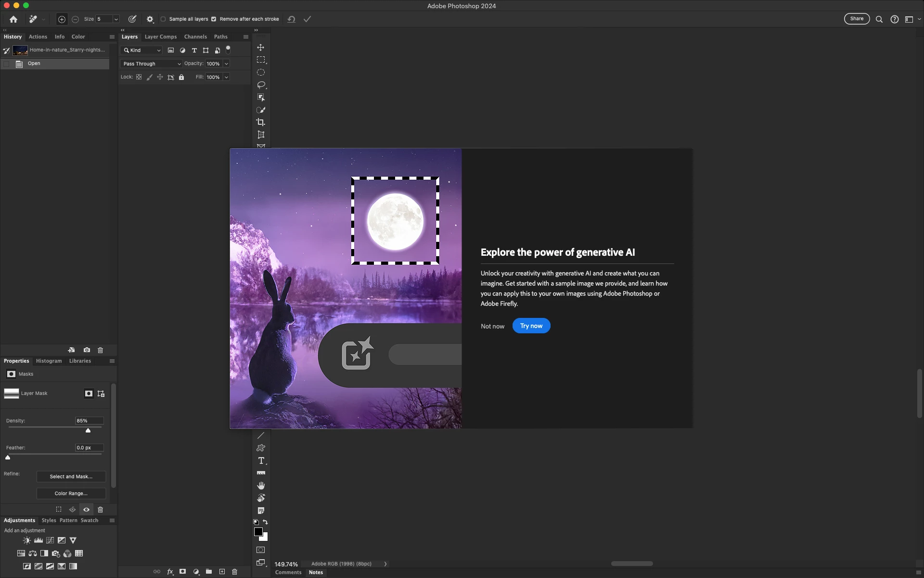Switch to the Channels tab
Screen dimensions: 924x578
[195, 37]
